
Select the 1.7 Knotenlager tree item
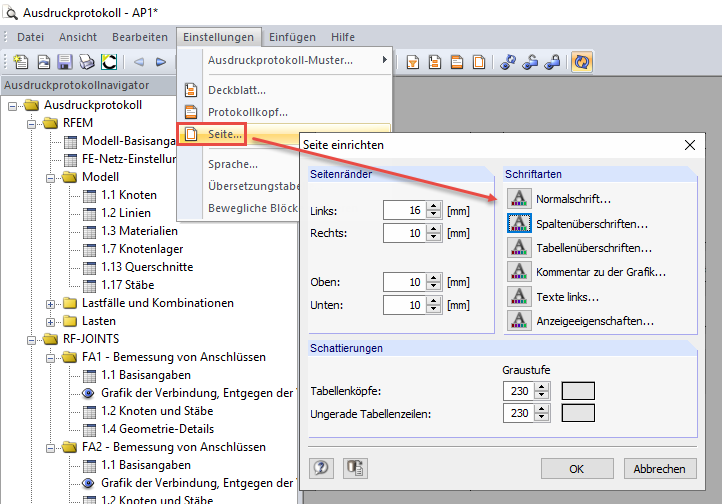[142, 249]
